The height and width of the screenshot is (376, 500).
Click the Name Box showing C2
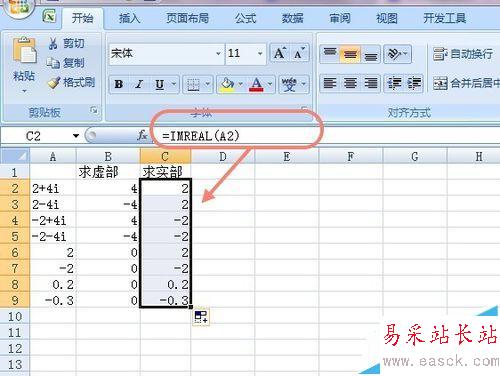tap(33, 136)
